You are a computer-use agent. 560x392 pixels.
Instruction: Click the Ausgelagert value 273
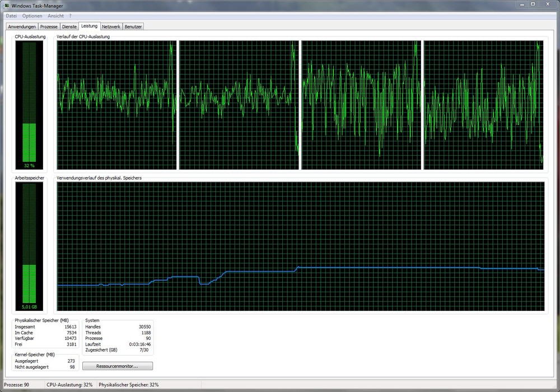tap(71, 361)
